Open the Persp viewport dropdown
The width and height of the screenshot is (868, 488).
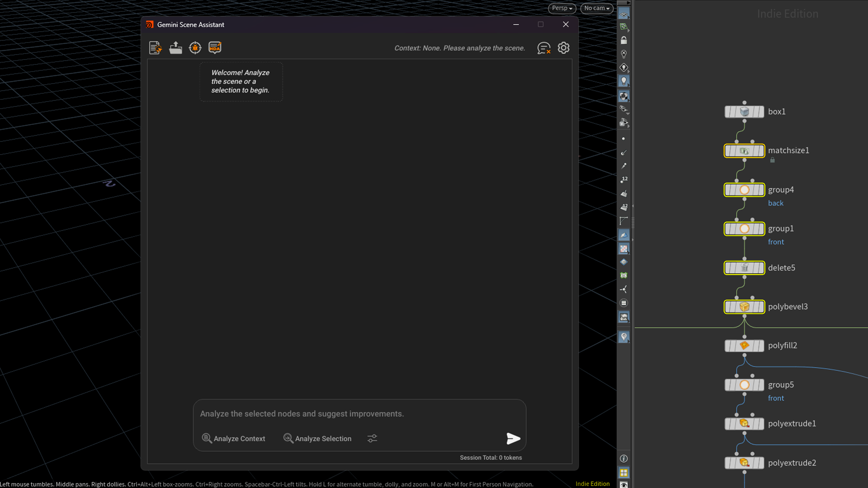tap(562, 8)
